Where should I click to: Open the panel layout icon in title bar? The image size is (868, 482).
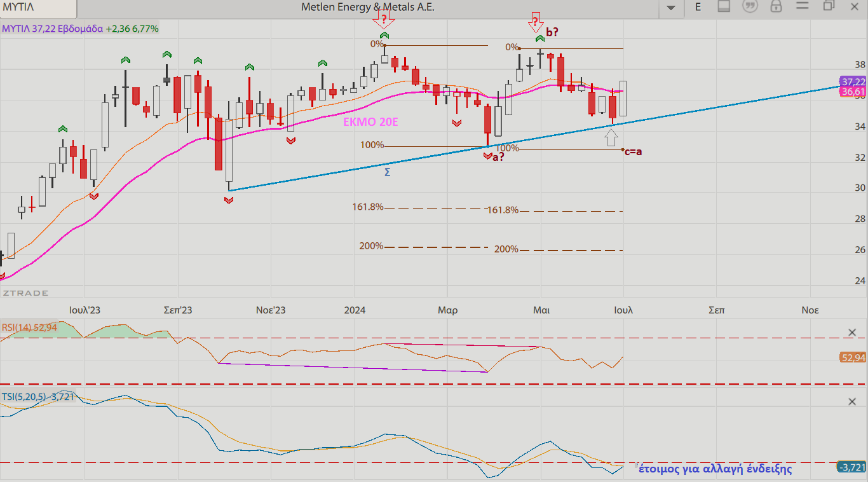[724, 6]
